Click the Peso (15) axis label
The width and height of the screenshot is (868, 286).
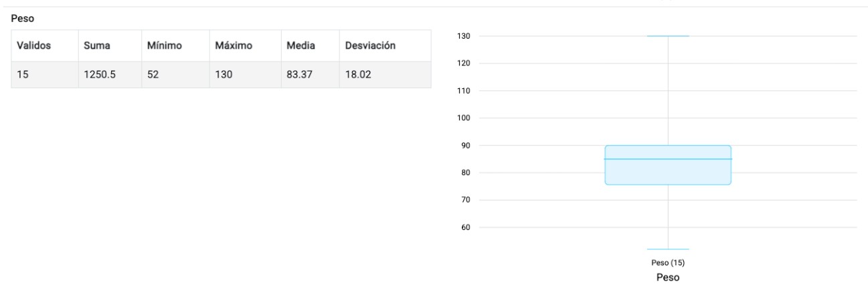point(668,263)
